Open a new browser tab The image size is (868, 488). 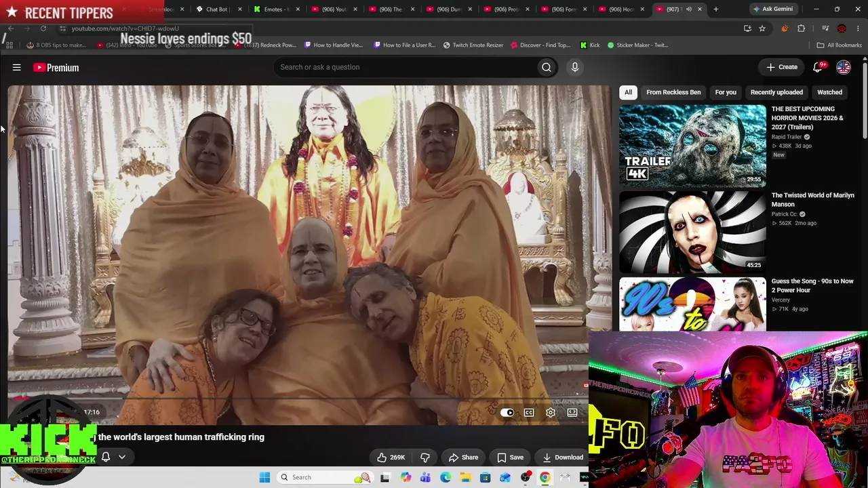pos(716,9)
